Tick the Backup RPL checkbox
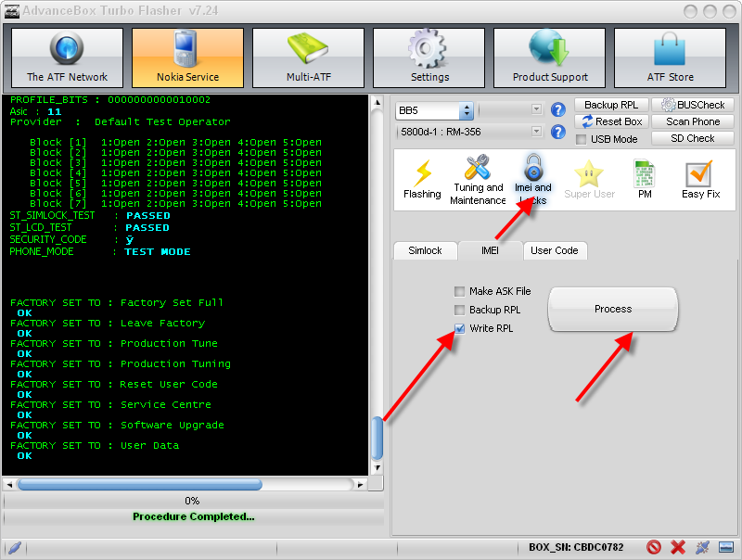742x560 pixels. 459,310
